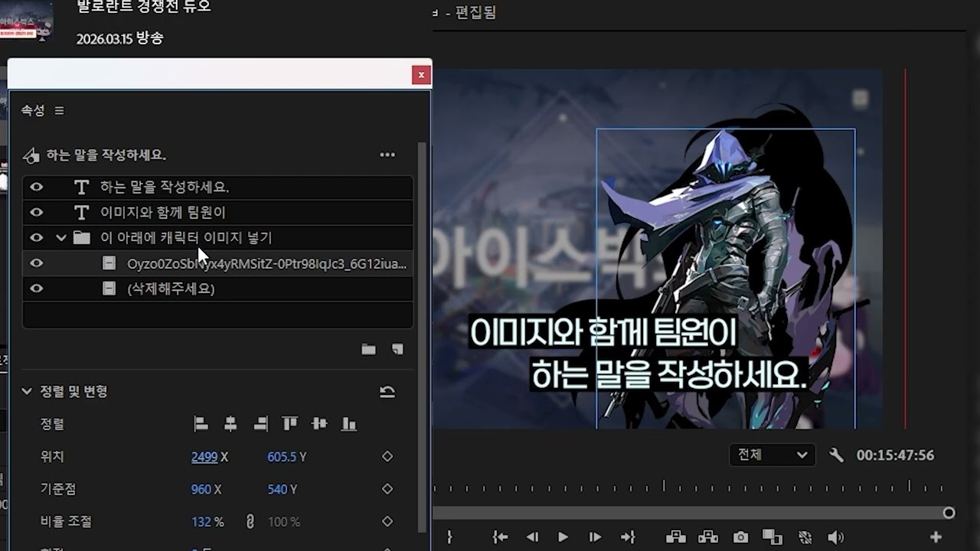Click the Extract button
980x551 pixels.
click(x=708, y=537)
